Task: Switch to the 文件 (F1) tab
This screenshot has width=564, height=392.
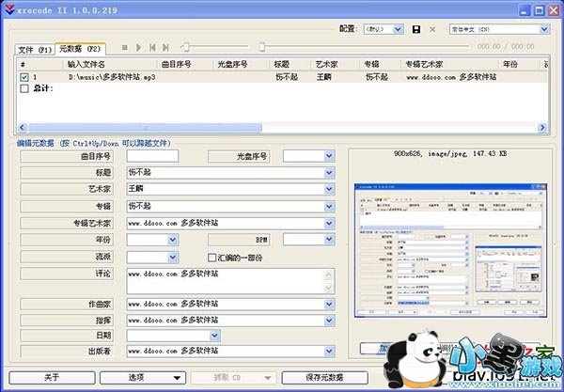Action: (37, 47)
